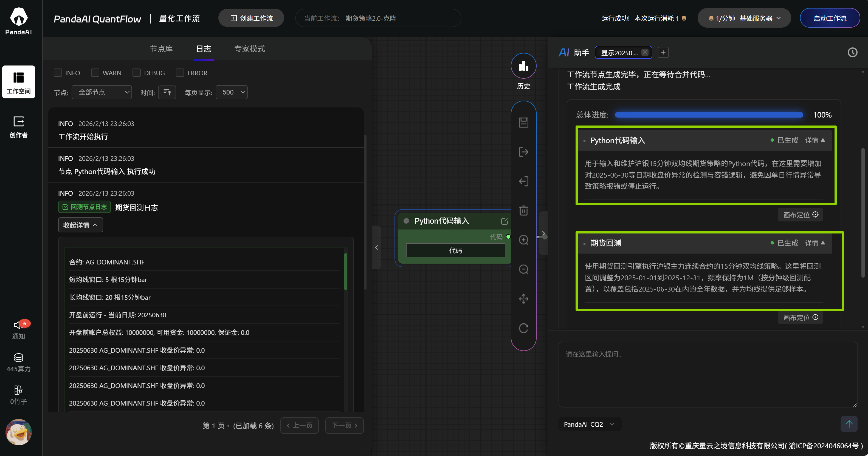This screenshot has width=868, height=456.
Task: Click the four-arrow move canvas icon
Action: pos(523,299)
